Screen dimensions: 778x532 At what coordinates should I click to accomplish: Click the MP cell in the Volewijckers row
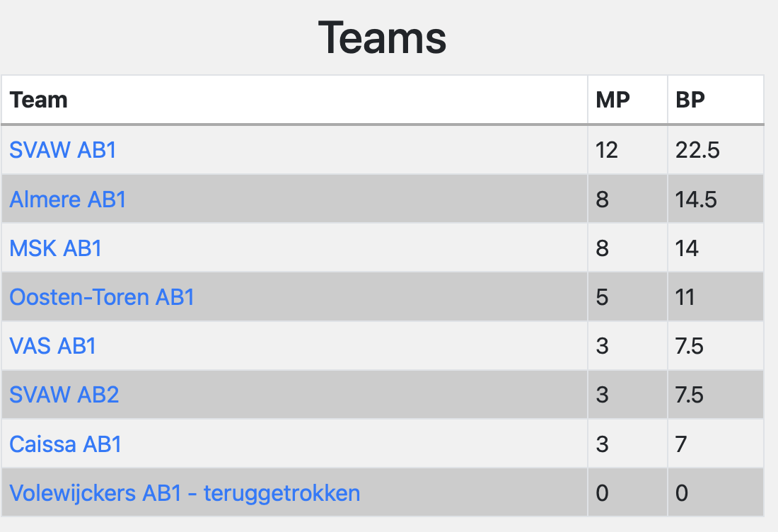click(603, 492)
